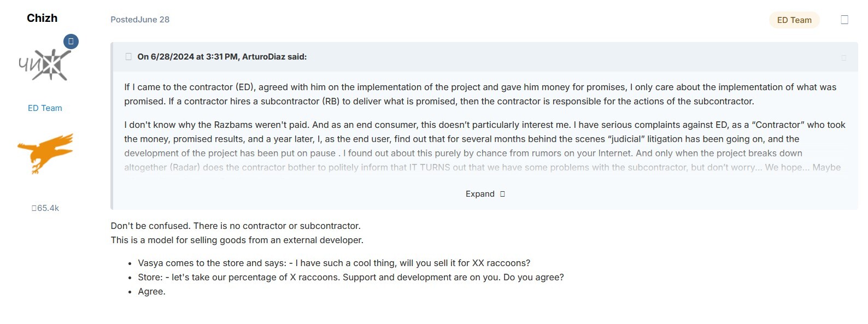Click the orange eagle rank emblem
Viewport: 868px width, 324px height.
[45, 154]
